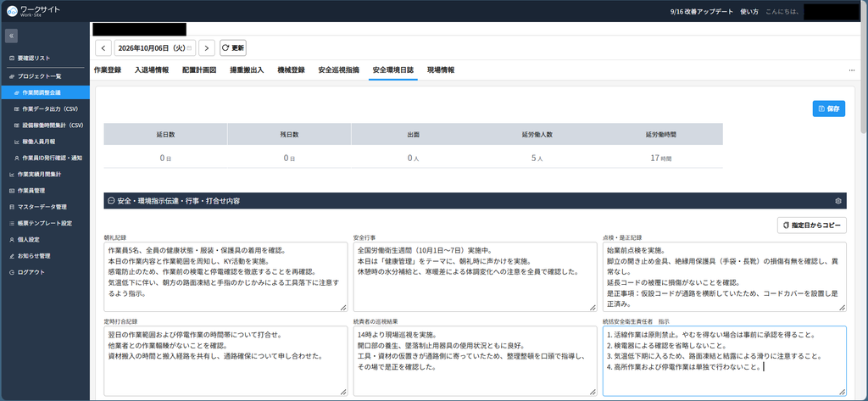Switch to the 安全巡視指摘 tab
Viewport: 868px width, 401px height.
339,70
